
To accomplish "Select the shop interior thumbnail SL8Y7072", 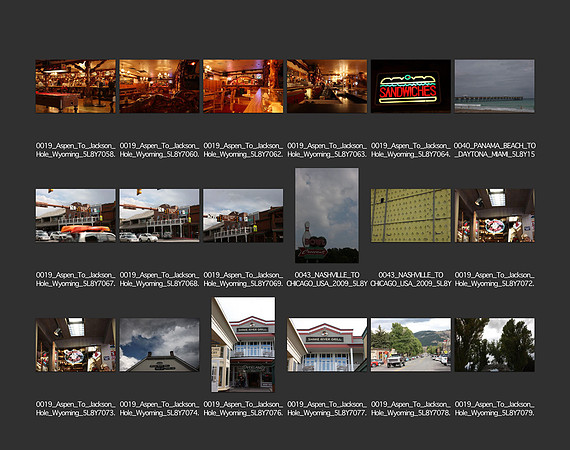I will 494,215.
